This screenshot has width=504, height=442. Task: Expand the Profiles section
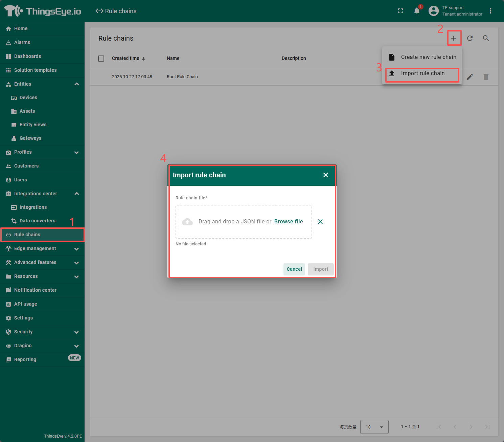(x=77, y=152)
